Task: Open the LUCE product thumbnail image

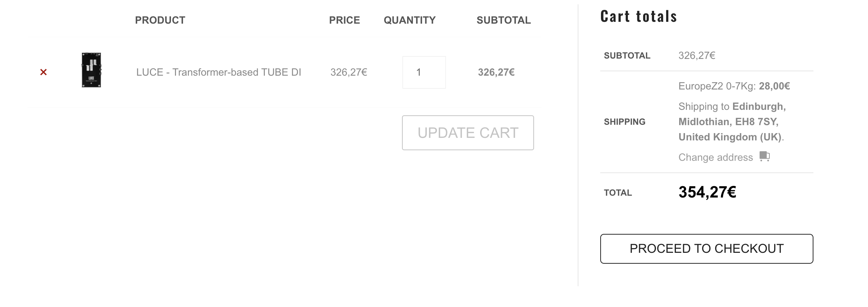Action: [x=91, y=70]
